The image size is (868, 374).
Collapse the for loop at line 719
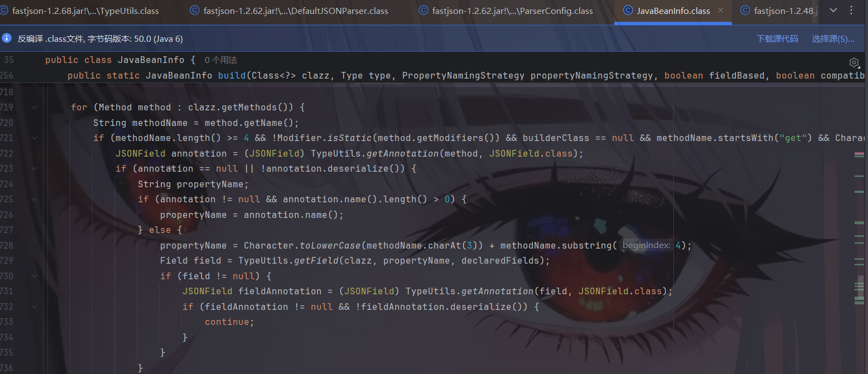[35, 107]
